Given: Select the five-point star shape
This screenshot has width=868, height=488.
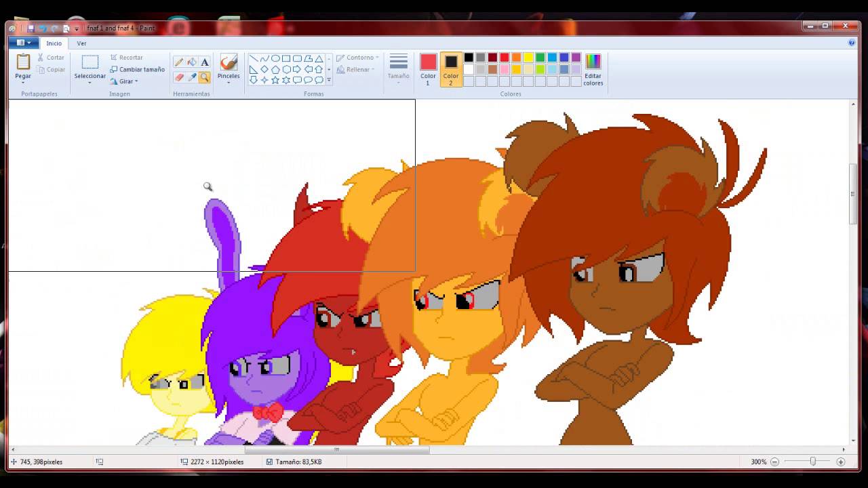Looking at the screenshot, I should pos(275,80).
